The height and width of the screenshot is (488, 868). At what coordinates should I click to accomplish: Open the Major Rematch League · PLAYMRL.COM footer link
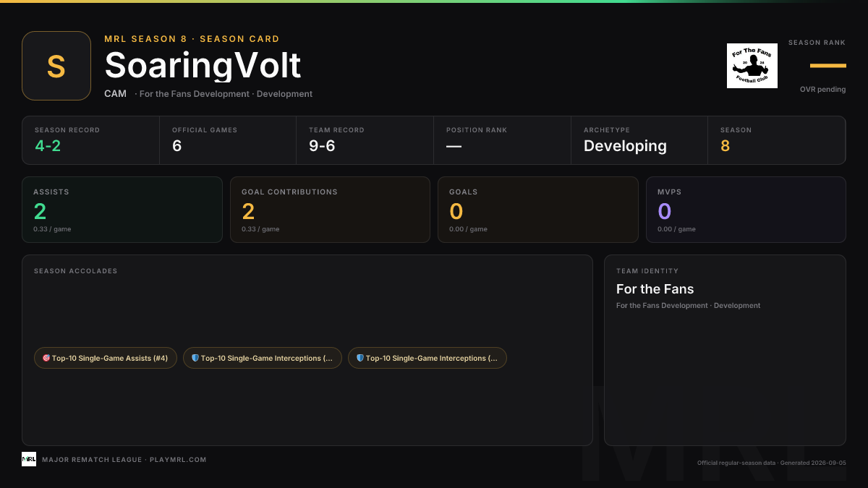point(124,460)
